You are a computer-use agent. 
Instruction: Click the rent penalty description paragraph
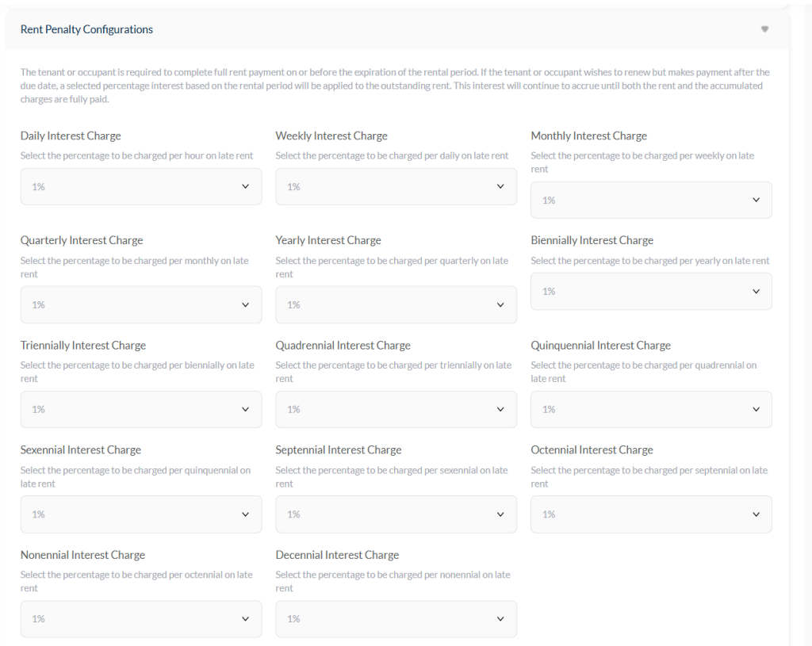point(394,86)
